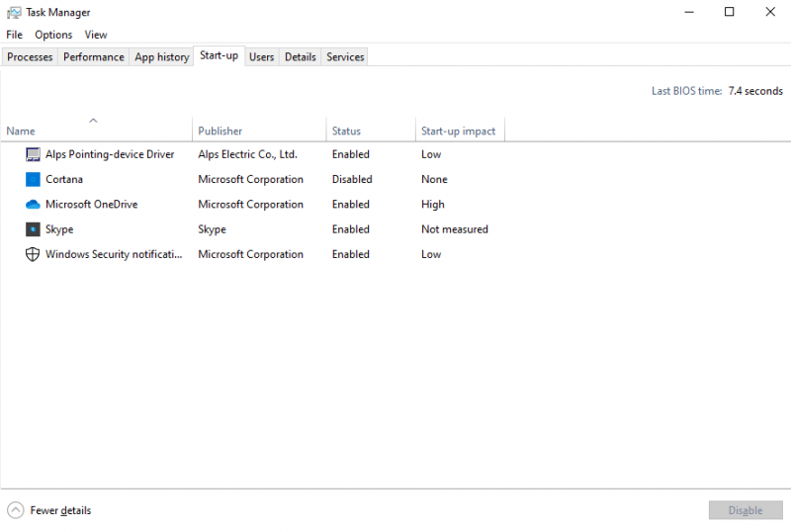Image resolution: width=791 pixels, height=532 pixels.
Task: Select the Microsoft OneDrive High impact cell
Action: click(433, 205)
